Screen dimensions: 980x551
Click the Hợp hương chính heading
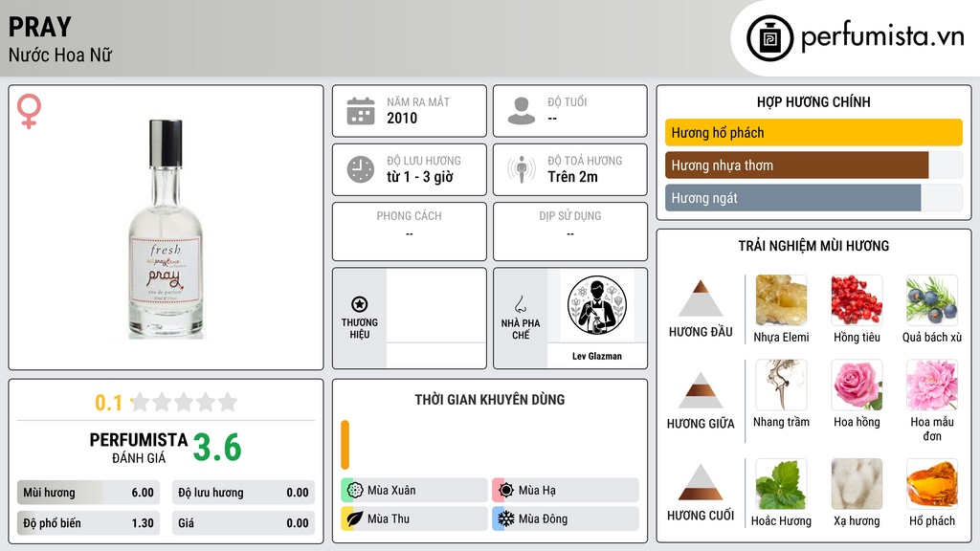pos(813,101)
